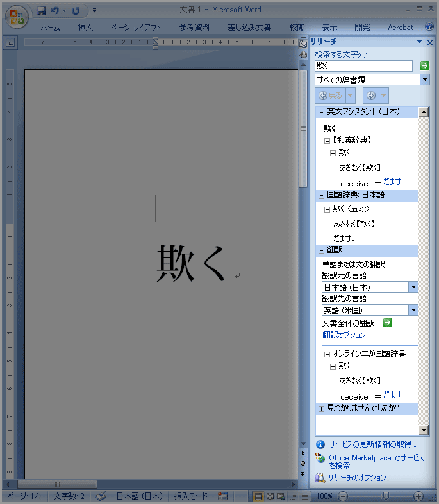
Task: Expand the 見つかりませんでしたか? section
Action: click(x=321, y=409)
